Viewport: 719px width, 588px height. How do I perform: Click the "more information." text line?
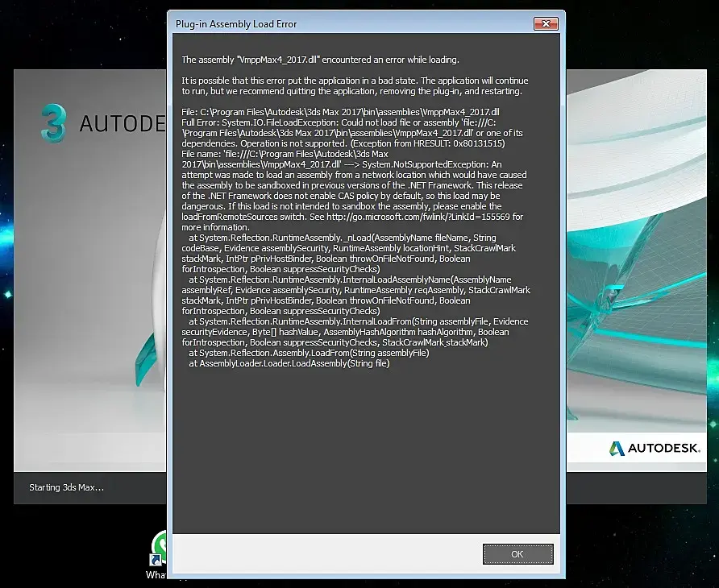point(215,227)
